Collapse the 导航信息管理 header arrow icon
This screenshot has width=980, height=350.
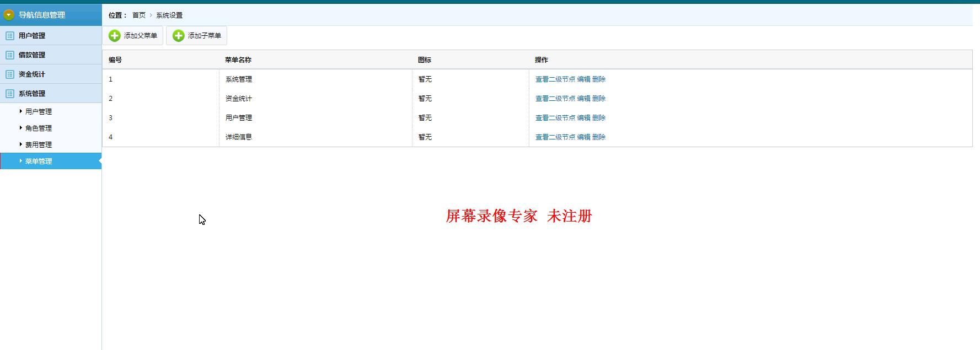(9, 15)
